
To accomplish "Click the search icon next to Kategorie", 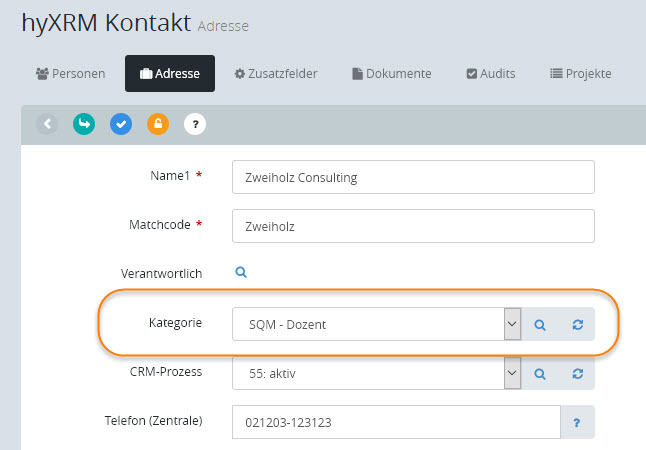I will [x=540, y=324].
